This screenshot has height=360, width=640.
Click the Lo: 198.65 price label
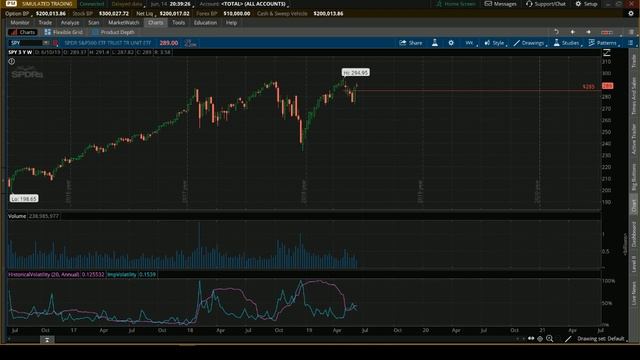pyautogui.click(x=24, y=199)
